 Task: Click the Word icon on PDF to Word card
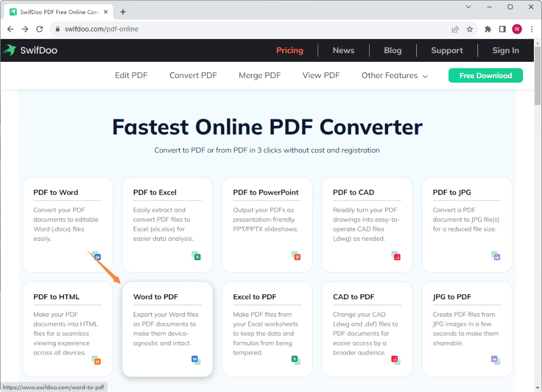pyautogui.click(x=96, y=256)
